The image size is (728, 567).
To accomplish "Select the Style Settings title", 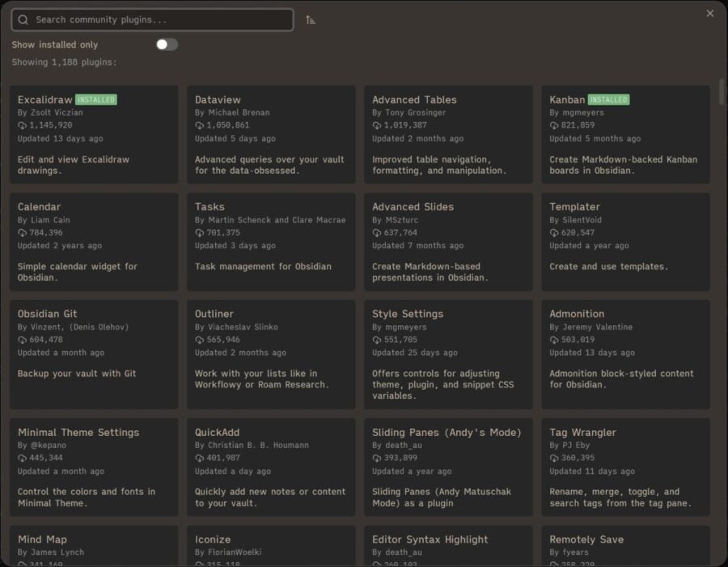I will click(408, 314).
